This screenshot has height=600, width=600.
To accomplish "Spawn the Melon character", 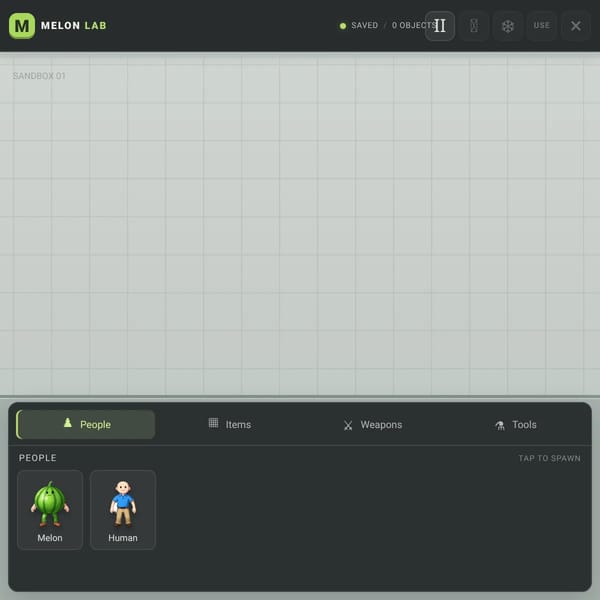I will (x=50, y=510).
